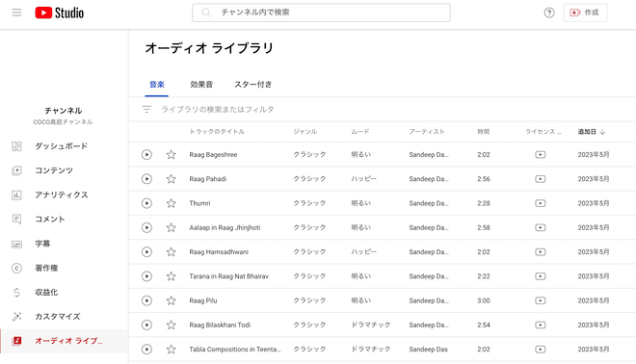
Task: Click artist Sandeep Das in Tabla Compositions row
Action: pyautogui.click(x=428, y=349)
